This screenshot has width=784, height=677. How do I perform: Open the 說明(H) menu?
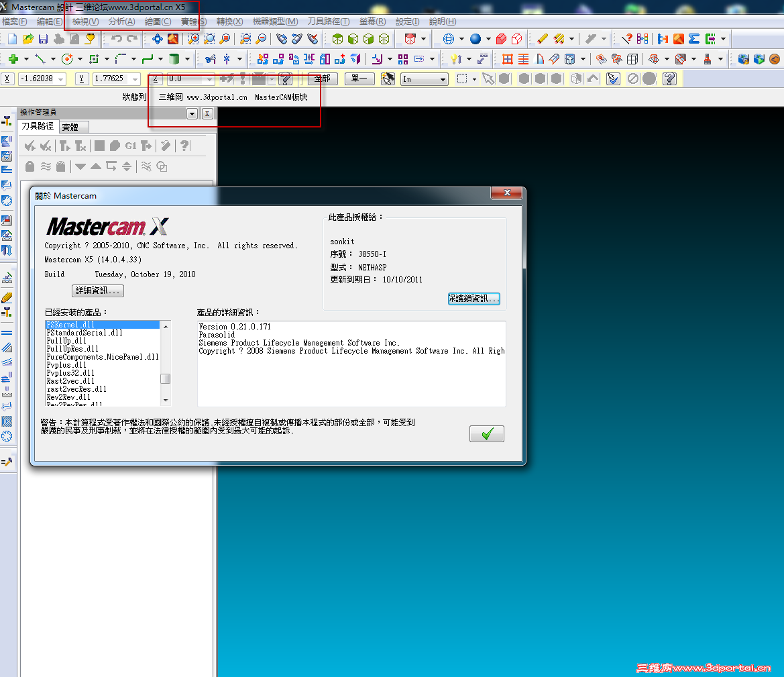click(x=443, y=21)
